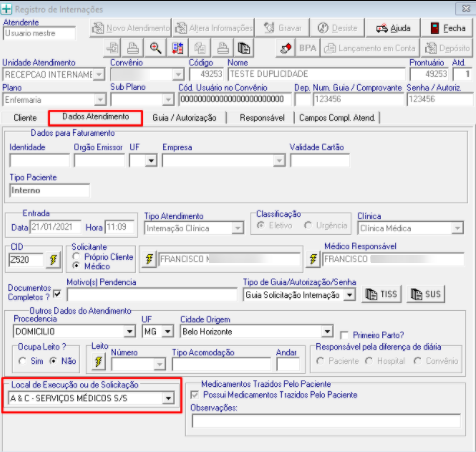Toggle Possui Medicamentos Trazidos Pelo Paciente checkbox

point(194,395)
